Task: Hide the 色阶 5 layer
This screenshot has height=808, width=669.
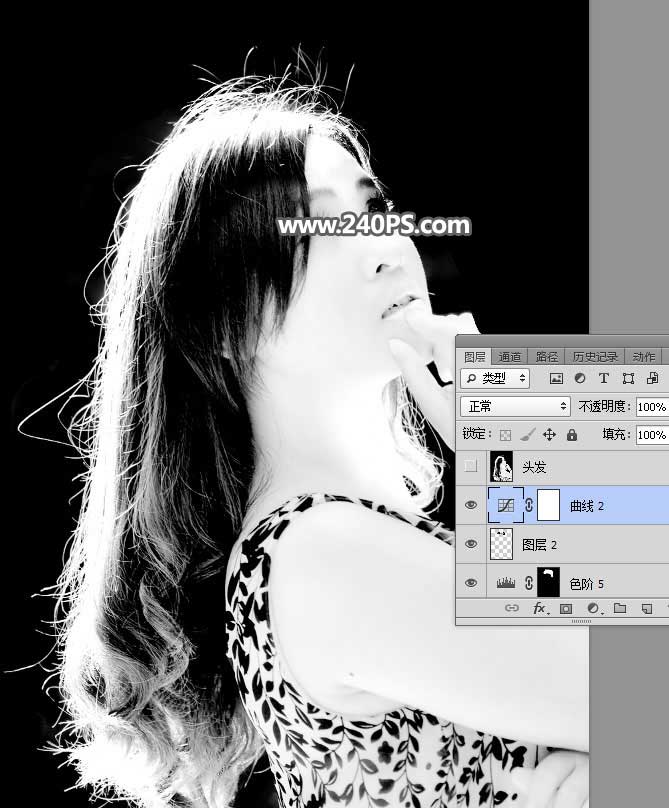Action: click(471, 583)
